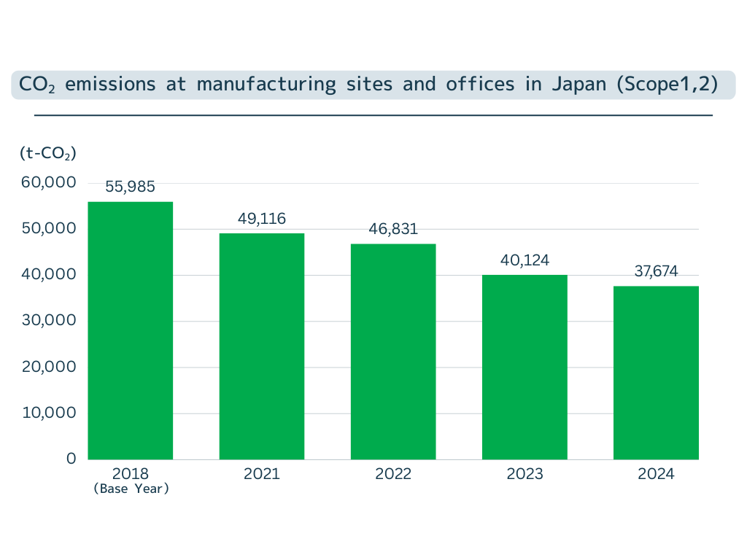Select the 2023 x-axis label
Viewport: 747px width, 560px height.
pyautogui.click(x=525, y=474)
